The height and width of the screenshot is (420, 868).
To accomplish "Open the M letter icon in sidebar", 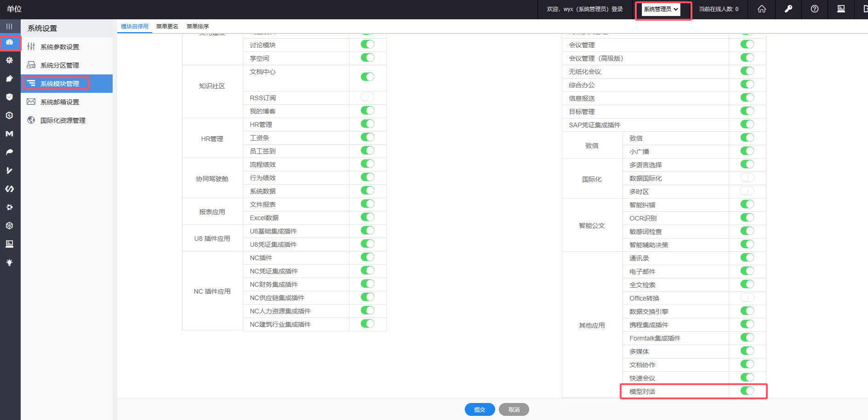I will [x=9, y=134].
